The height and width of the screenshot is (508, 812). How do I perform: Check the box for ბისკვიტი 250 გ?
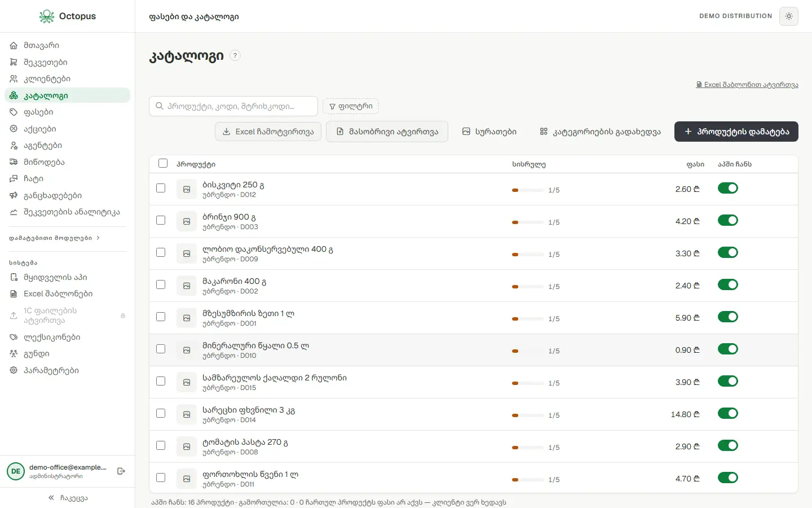coord(161,188)
